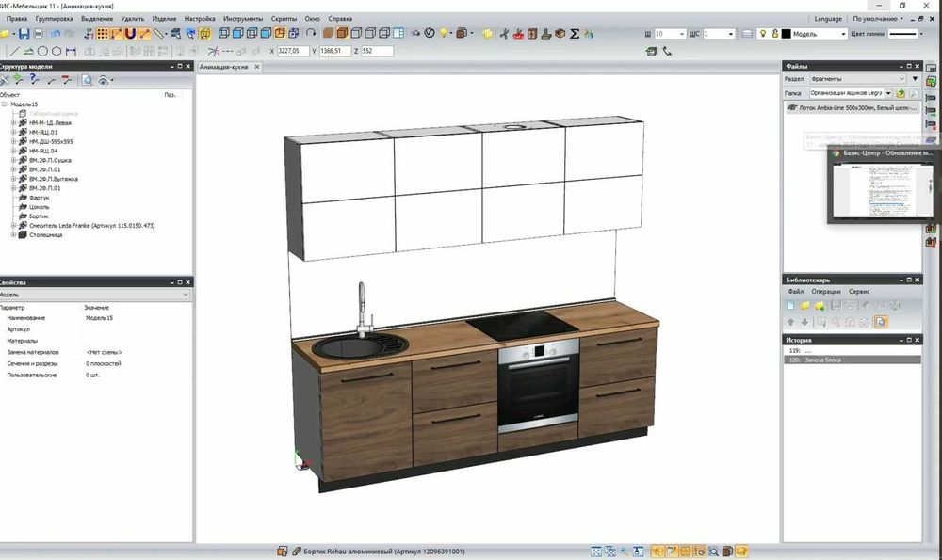Viewport: 942px width, 560px height.
Task: Open the split window layout icon
Action: coord(398,34)
